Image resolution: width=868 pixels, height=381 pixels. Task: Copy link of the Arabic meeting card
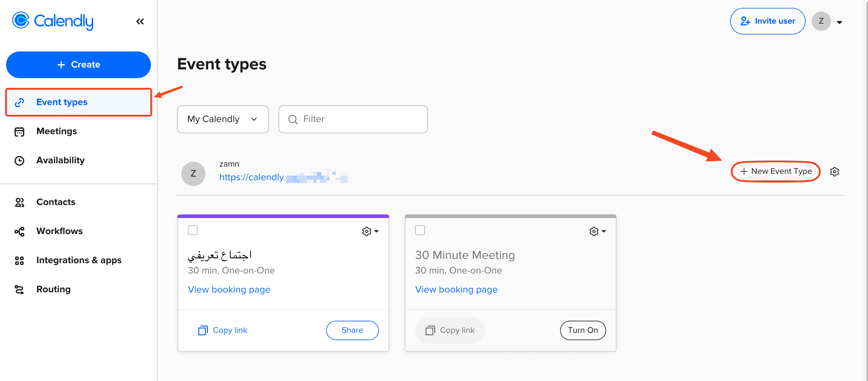[x=223, y=330]
